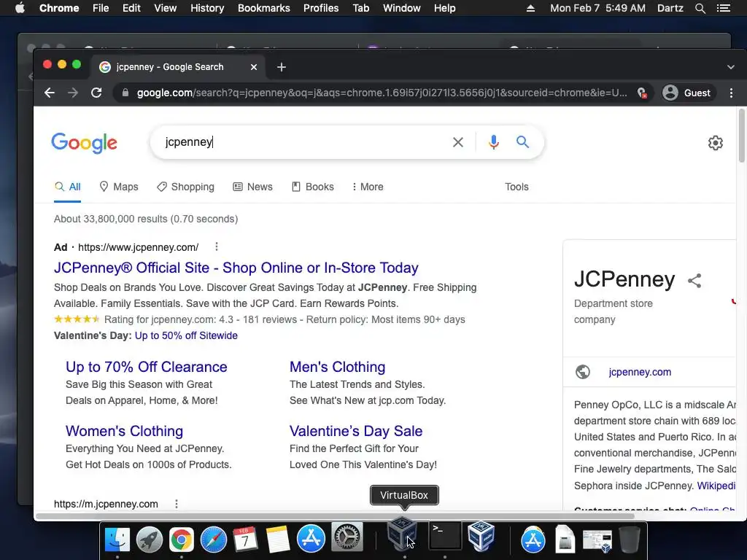Open three-dot options beside m.jcpenney.com result
The image size is (747, 560).
pos(177,504)
